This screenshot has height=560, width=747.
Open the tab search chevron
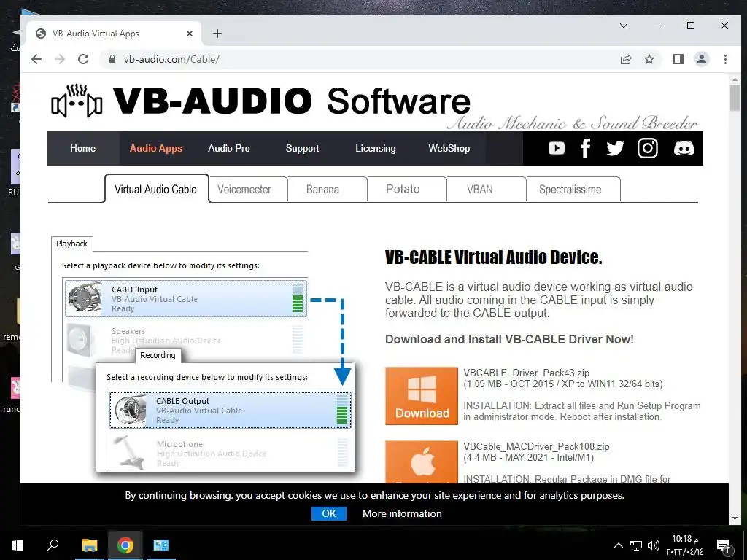tap(623, 26)
